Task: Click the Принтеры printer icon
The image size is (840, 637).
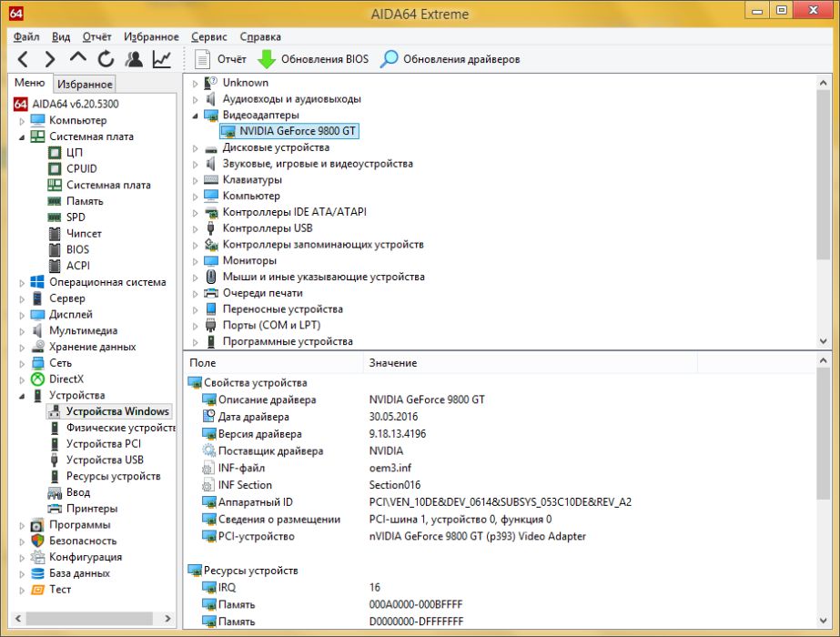Action: [x=55, y=509]
